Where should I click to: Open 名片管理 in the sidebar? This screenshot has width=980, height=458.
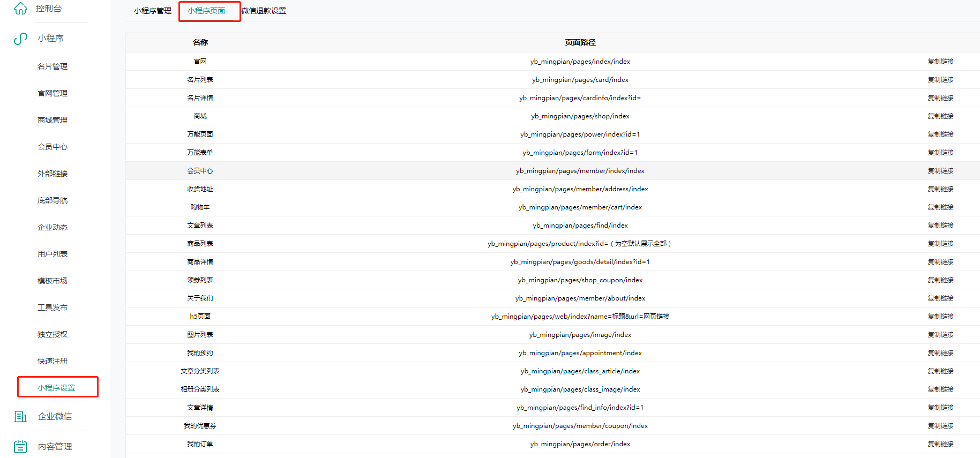coord(53,66)
